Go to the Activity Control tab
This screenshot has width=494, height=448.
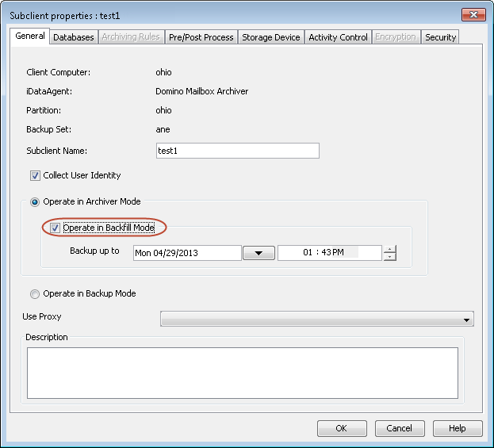click(x=338, y=37)
